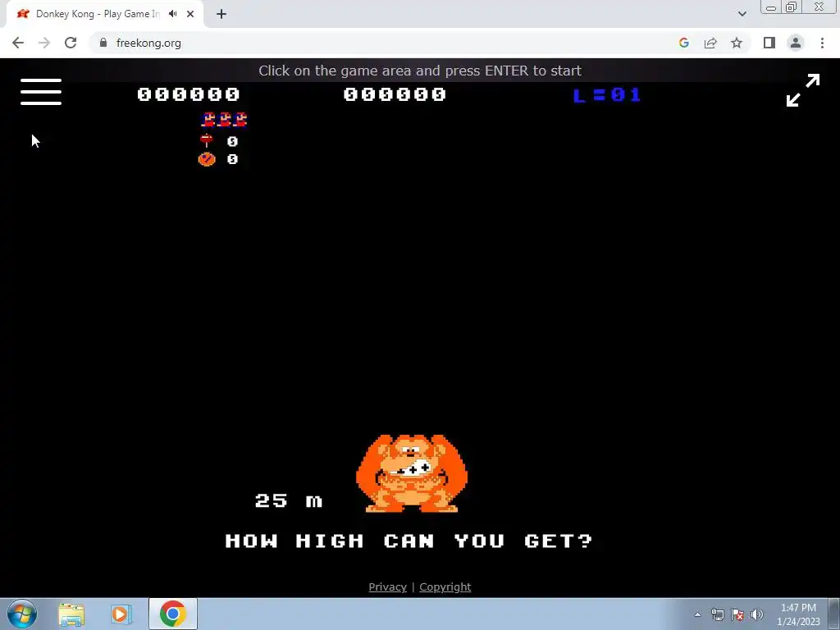Open a new browser tab
This screenshot has height=630, width=840.
click(221, 14)
